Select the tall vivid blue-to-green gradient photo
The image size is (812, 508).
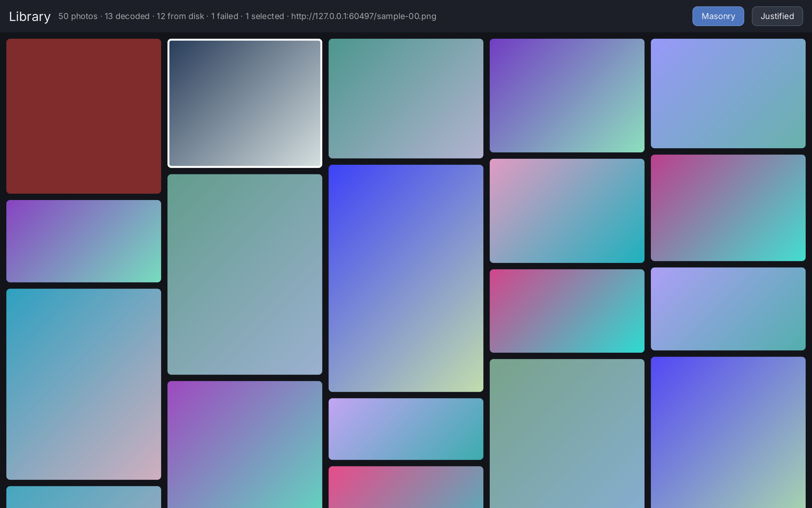tap(406, 278)
